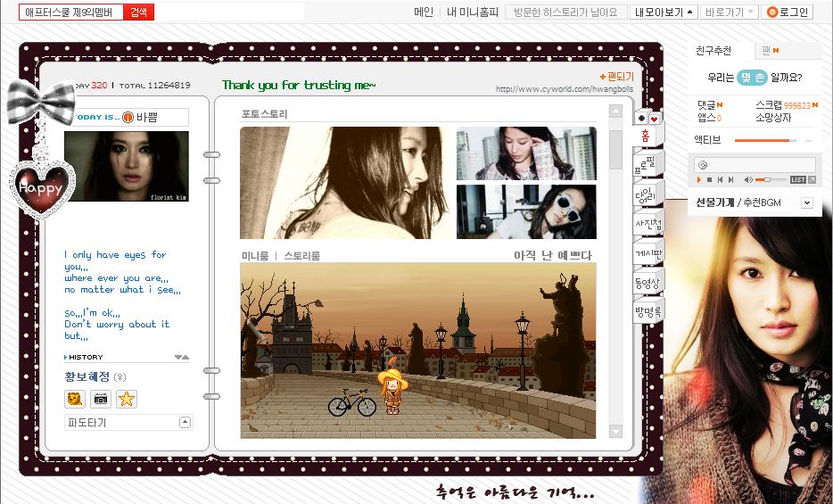
Task: Click the 몇 촌 relation button
Action: click(752, 78)
